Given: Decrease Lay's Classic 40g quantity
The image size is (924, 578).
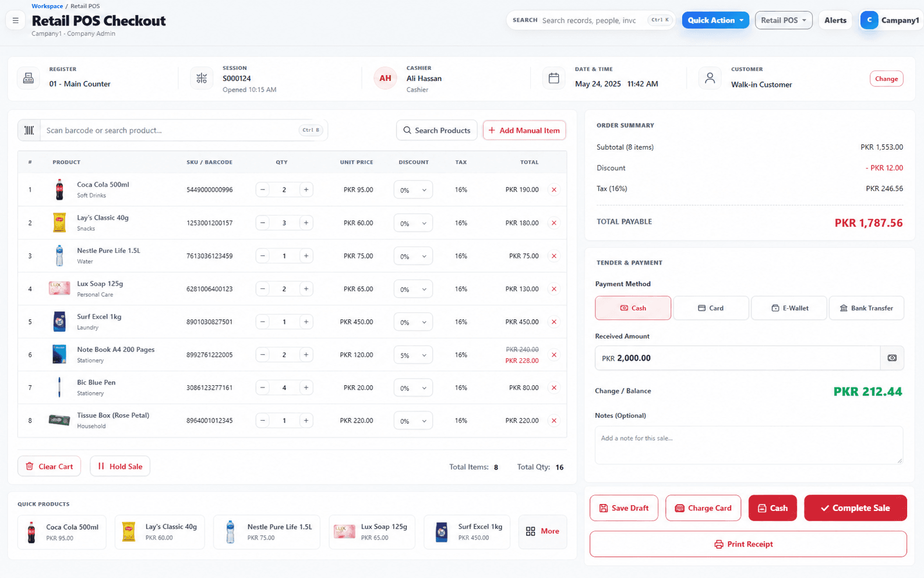Looking at the screenshot, I should (263, 223).
